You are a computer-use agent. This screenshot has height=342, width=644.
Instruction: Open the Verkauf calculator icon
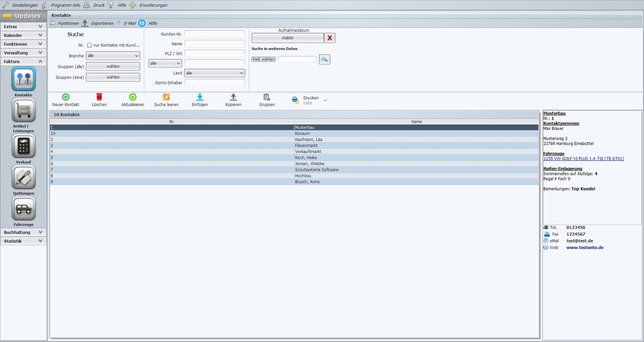point(23,146)
